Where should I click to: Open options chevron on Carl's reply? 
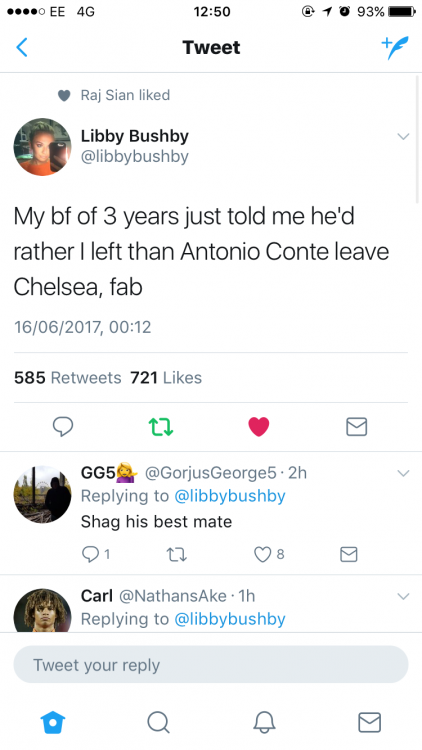tap(403, 596)
